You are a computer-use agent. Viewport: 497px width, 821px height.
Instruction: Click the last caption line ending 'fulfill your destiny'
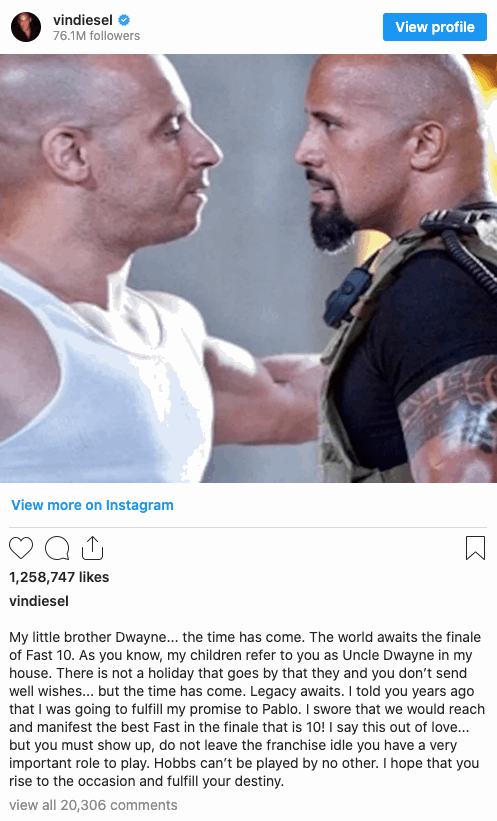(x=146, y=781)
